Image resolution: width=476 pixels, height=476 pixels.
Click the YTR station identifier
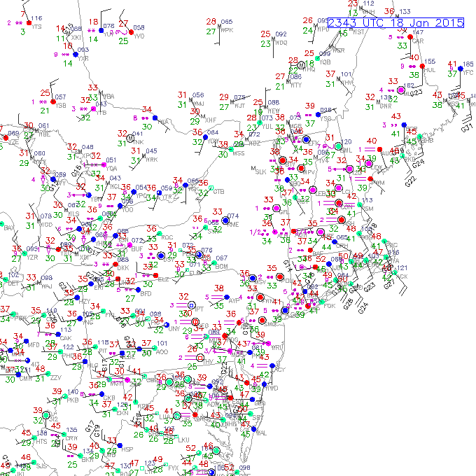[167, 197]
